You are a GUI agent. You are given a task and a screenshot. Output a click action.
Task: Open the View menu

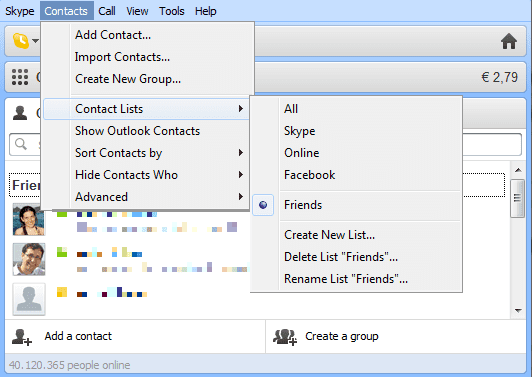click(137, 11)
